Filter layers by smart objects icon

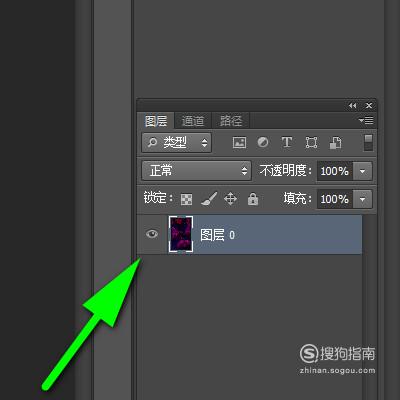point(336,143)
